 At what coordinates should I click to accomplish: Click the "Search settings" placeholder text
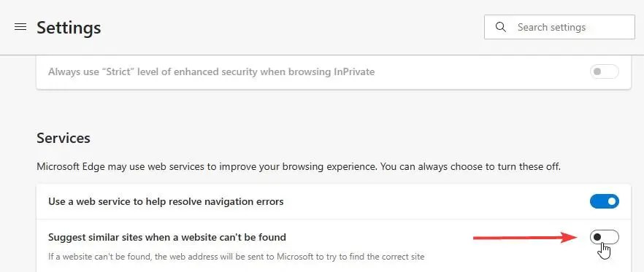click(551, 27)
